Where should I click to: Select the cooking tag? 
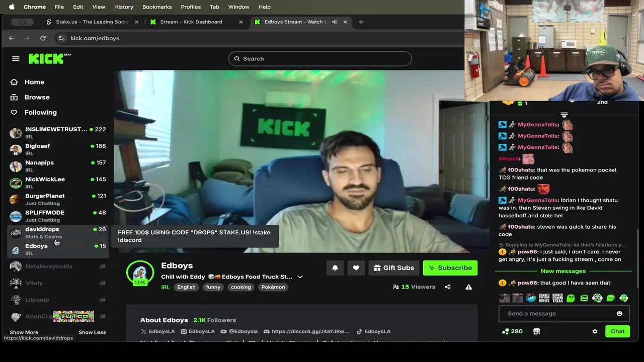tap(241, 287)
